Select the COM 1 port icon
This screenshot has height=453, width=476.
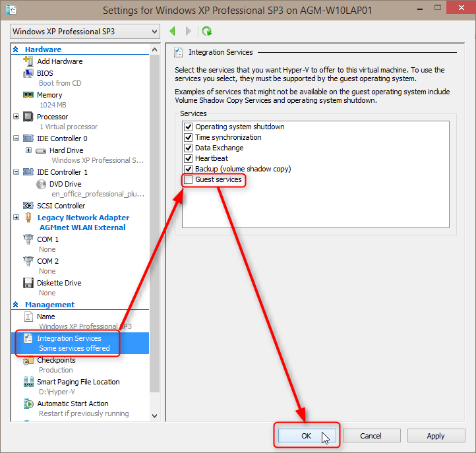28,239
